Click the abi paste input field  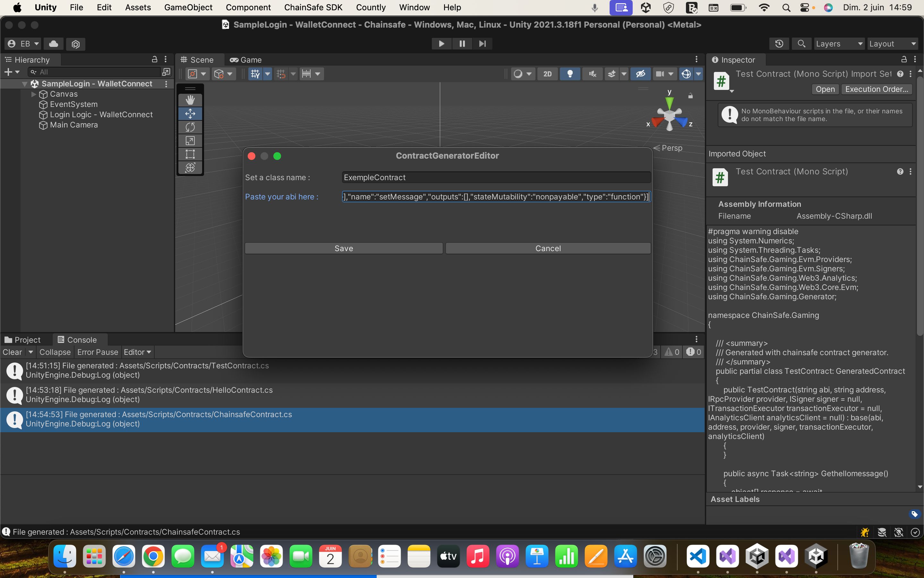coord(496,197)
